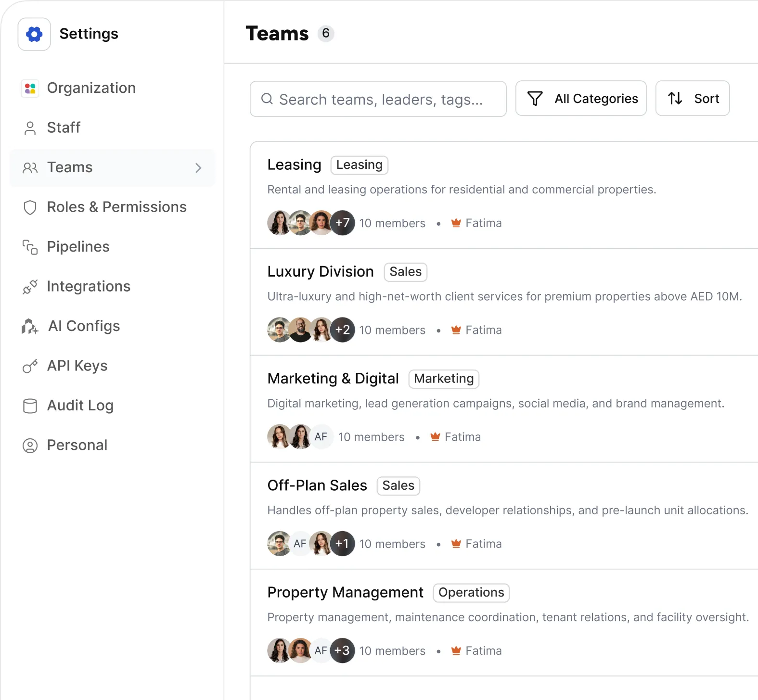Click the Staff person icon
Image resolution: width=758 pixels, height=700 pixels.
pos(30,128)
